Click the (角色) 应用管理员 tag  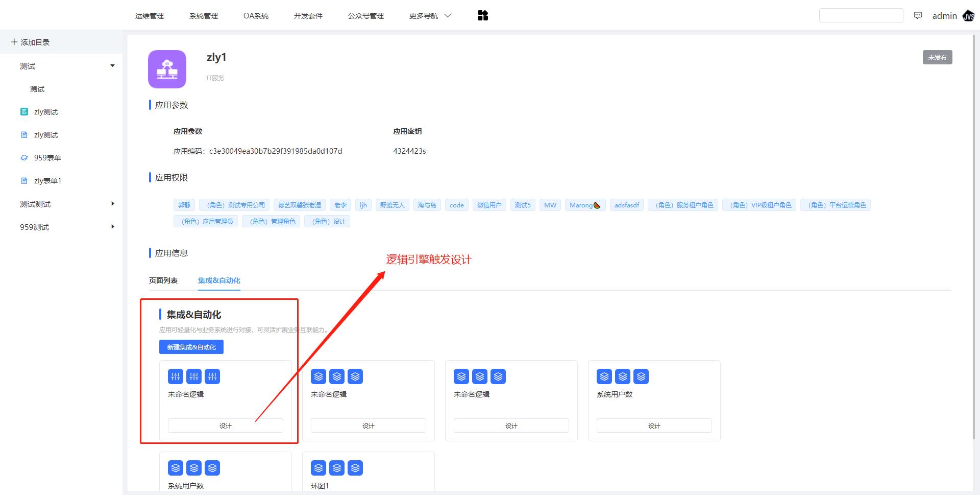(x=206, y=222)
